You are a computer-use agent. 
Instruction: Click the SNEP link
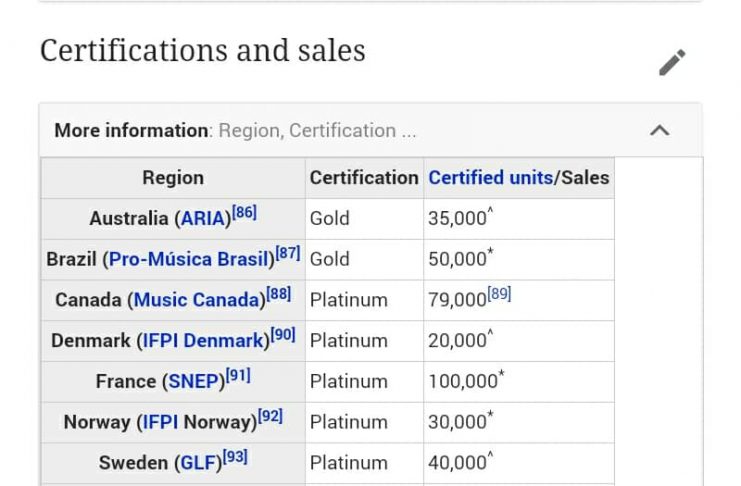[x=191, y=382]
